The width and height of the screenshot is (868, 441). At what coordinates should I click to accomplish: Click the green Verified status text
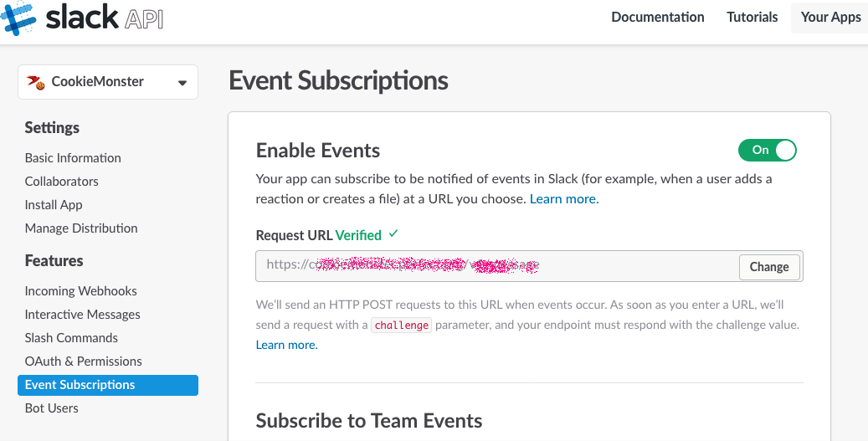pyautogui.click(x=358, y=236)
